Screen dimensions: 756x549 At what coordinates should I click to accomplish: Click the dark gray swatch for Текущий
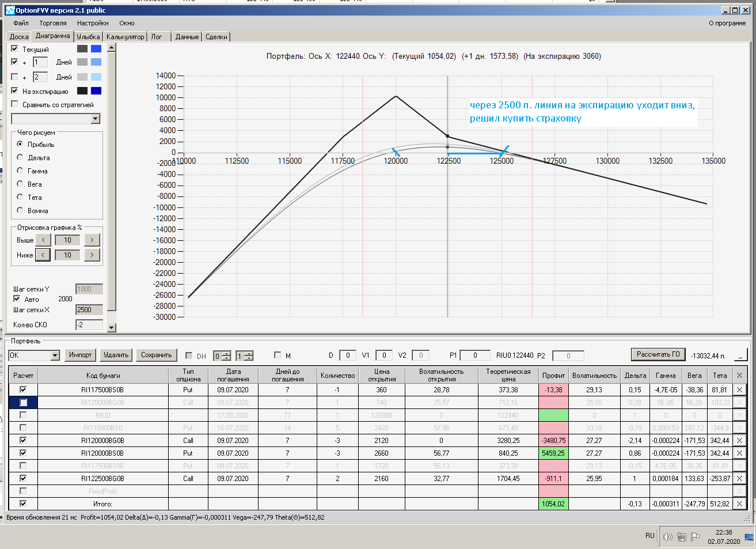[82, 49]
